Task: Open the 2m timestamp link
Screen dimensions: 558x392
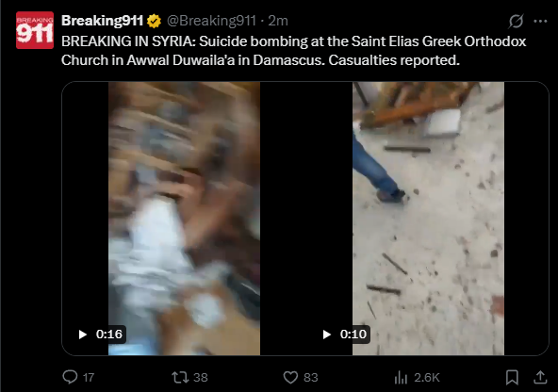Action: (x=278, y=21)
